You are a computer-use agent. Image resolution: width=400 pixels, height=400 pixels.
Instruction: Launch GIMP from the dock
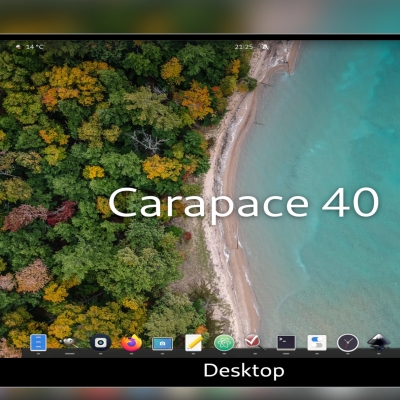69,343
